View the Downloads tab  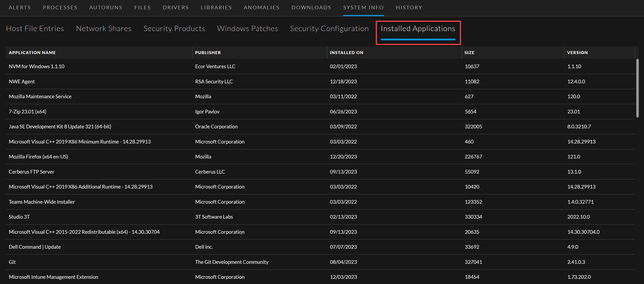pos(311,8)
